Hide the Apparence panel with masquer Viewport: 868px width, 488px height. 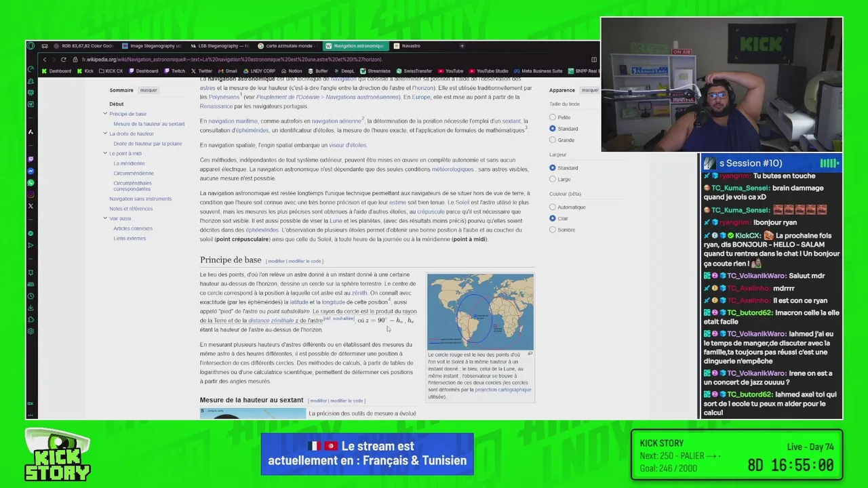point(590,90)
